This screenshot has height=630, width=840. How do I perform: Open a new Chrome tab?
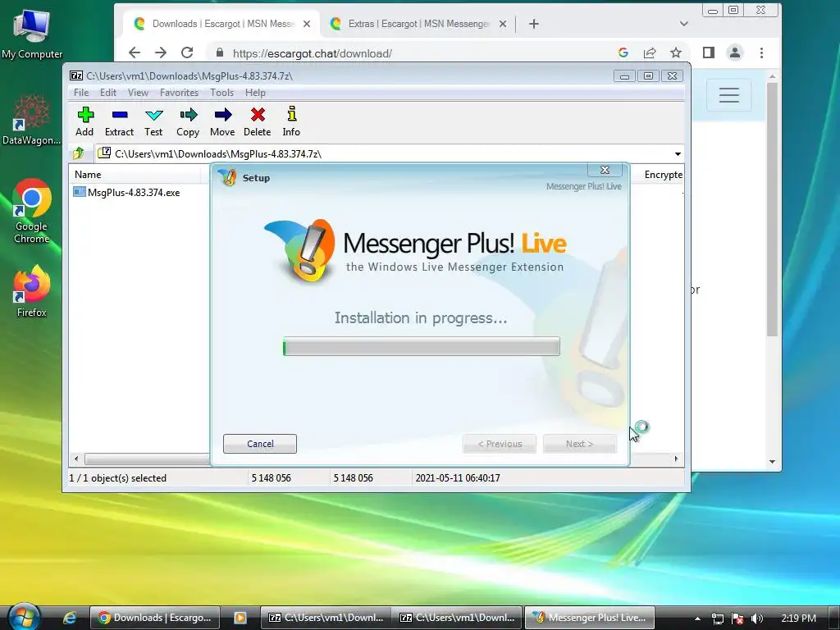[533, 24]
